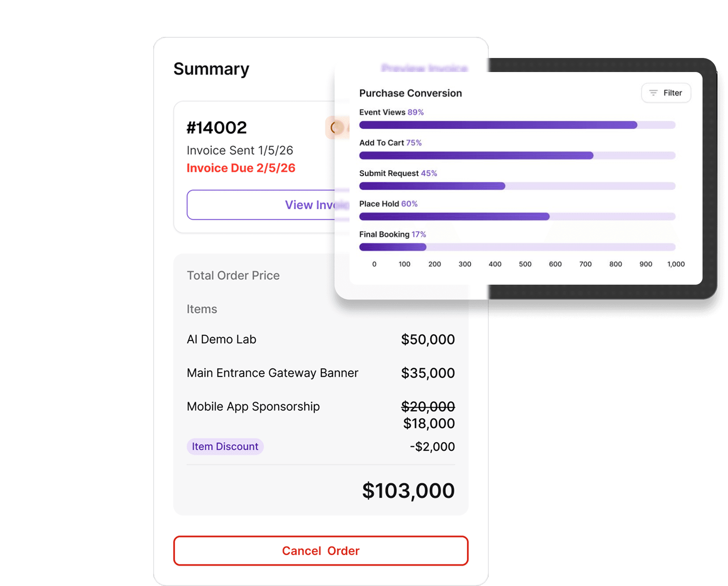Select the order number #14002

pos(216,127)
